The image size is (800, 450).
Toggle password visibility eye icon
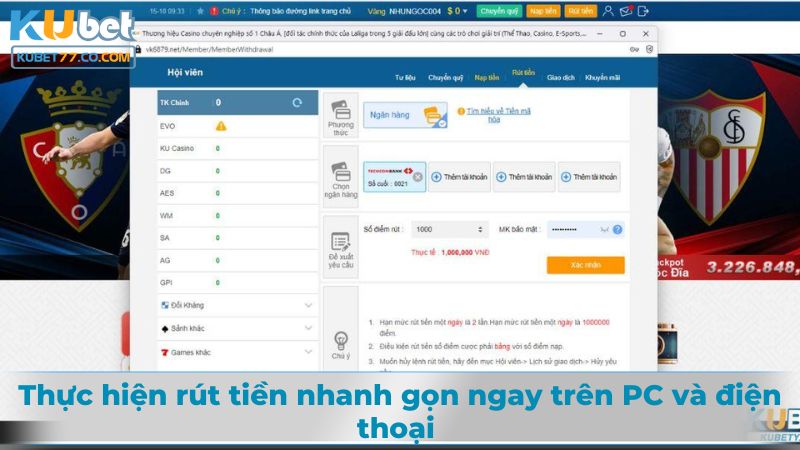click(x=604, y=230)
